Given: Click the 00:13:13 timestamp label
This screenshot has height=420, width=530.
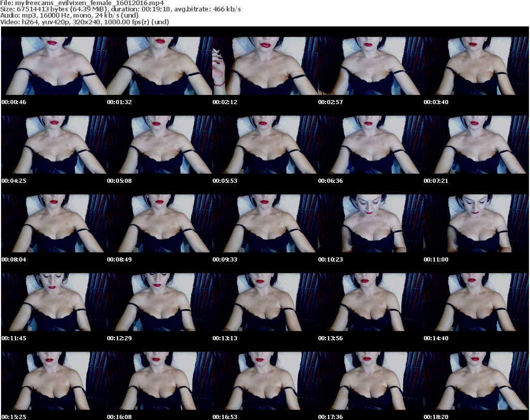Looking at the screenshot, I should pos(225,338).
